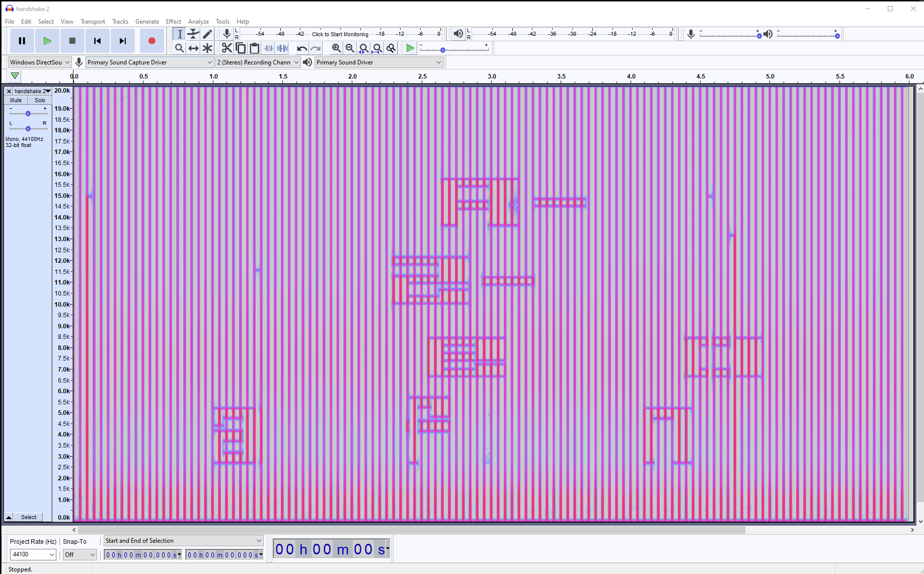Adjust the recording volume slider
The image size is (924, 574).
(730, 35)
